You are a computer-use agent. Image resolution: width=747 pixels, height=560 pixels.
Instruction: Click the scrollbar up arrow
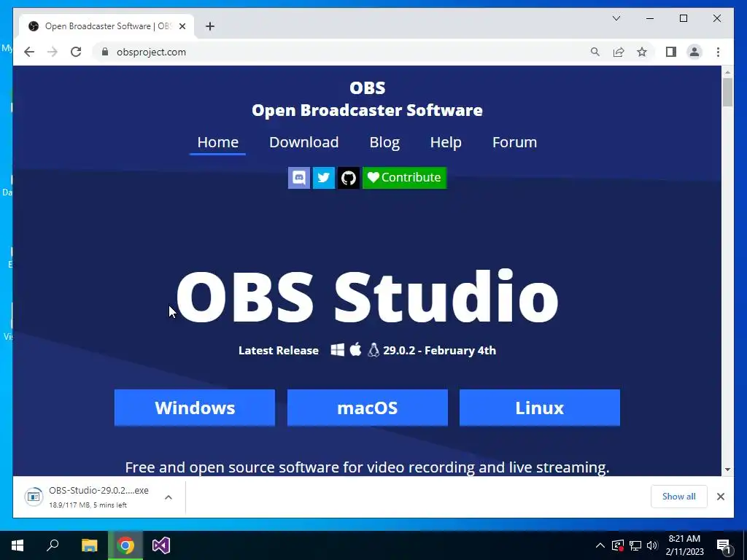click(x=727, y=72)
